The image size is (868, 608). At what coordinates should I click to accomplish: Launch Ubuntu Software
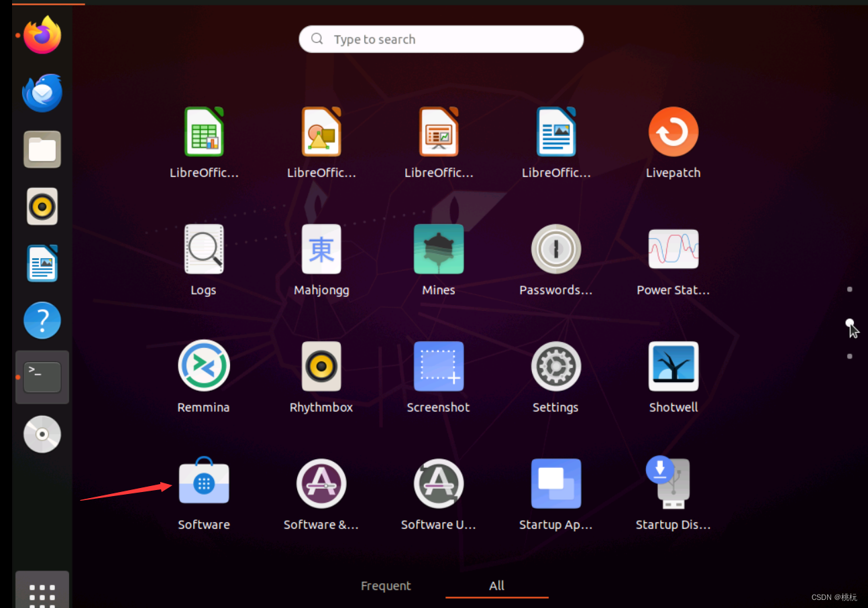click(x=204, y=483)
